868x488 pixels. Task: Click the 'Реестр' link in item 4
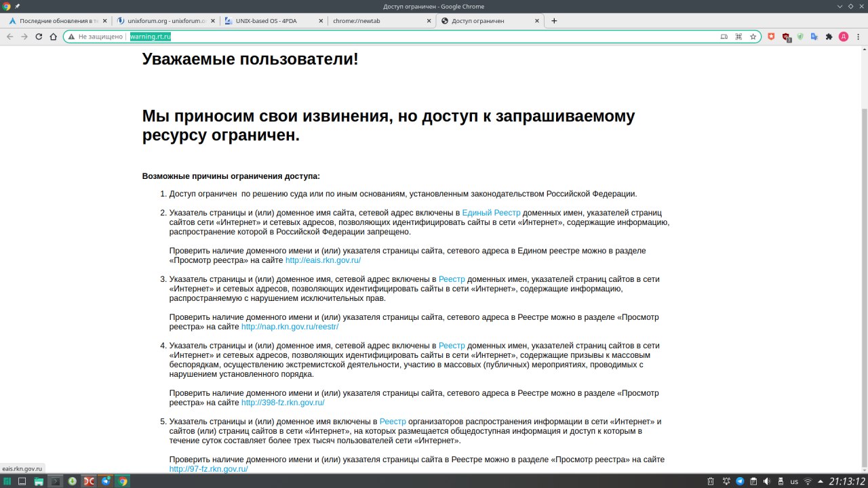click(x=452, y=346)
